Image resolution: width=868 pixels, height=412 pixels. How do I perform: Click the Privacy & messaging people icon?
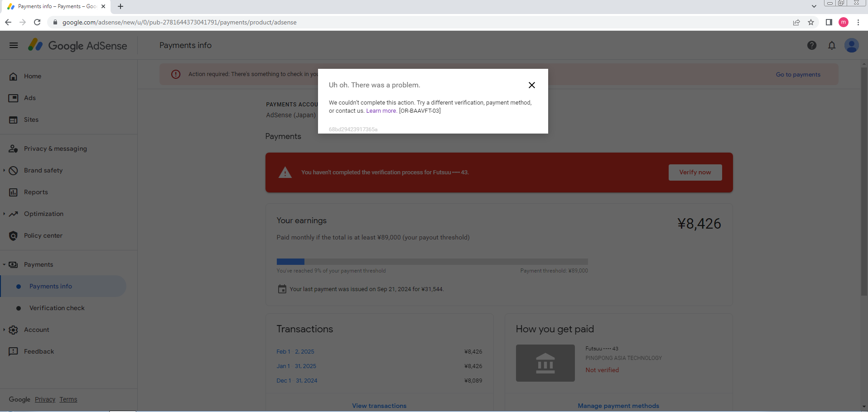(14, 149)
